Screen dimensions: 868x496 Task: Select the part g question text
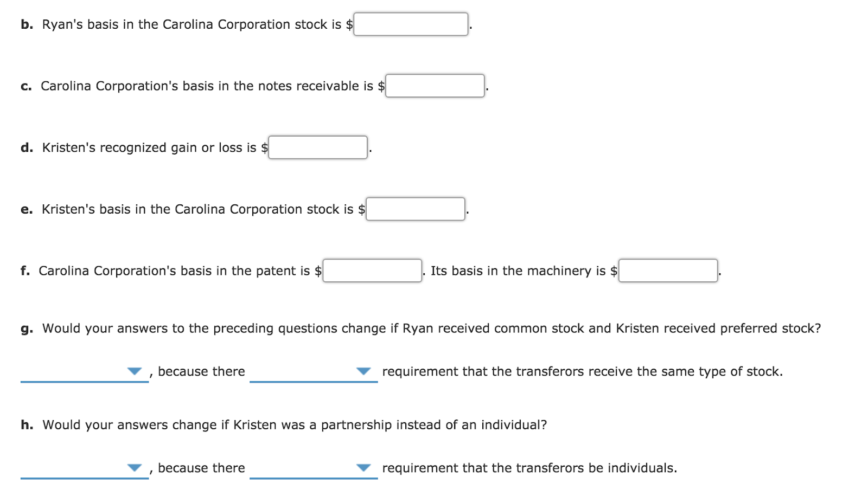click(x=431, y=328)
